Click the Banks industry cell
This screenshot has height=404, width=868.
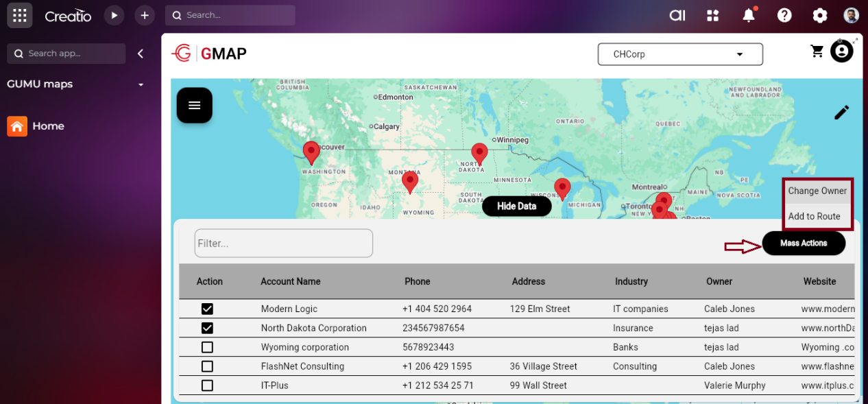click(x=625, y=347)
